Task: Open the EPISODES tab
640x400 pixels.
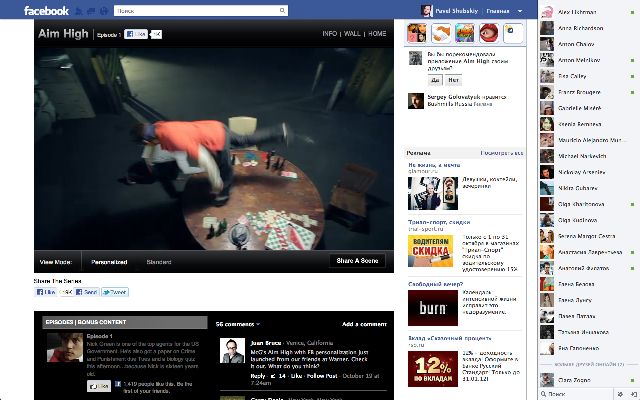Action: (x=59, y=322)
